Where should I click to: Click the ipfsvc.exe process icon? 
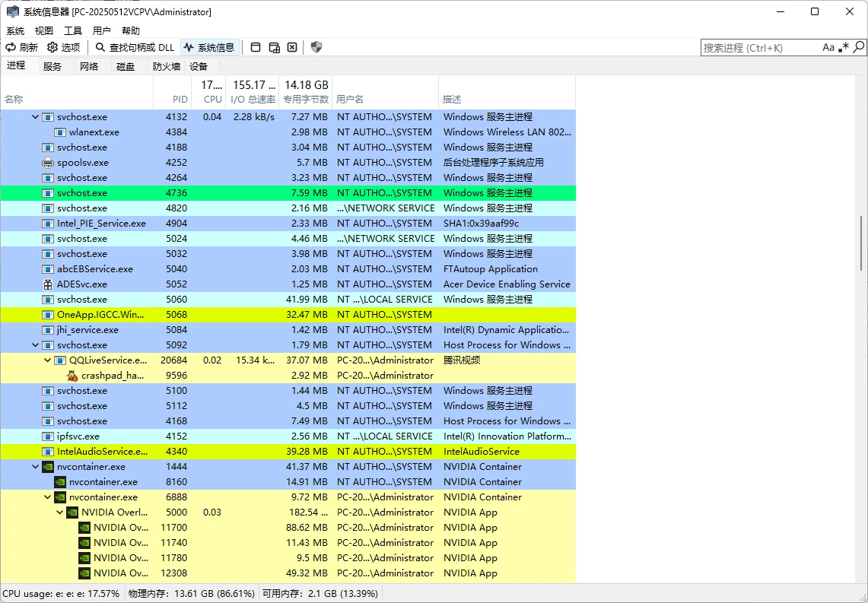tap(48, 436)
